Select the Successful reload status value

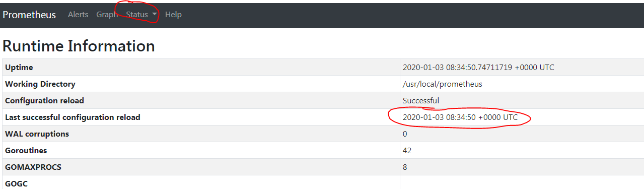tap(421, 101)
